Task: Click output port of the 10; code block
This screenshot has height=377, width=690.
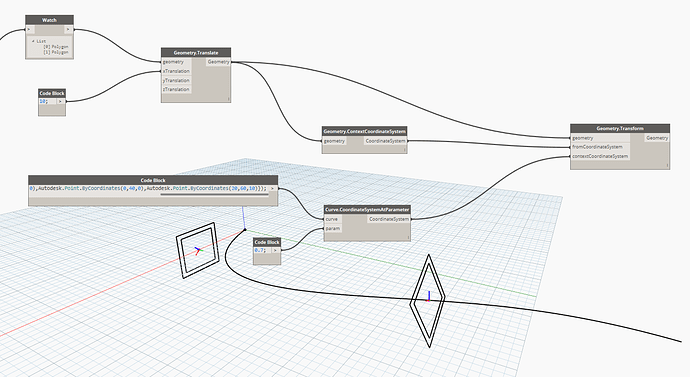Action: click(x=61, y=102)
